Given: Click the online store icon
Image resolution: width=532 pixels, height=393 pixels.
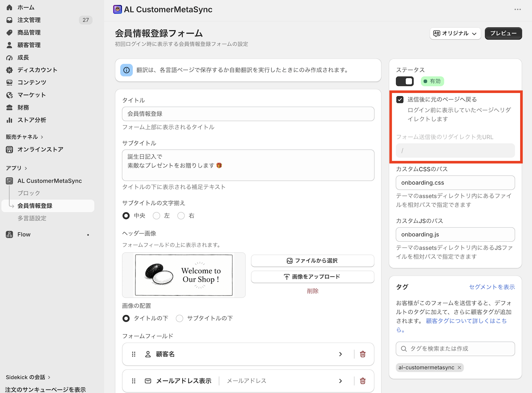Looking at the screenshot, I should pos(10,149).
